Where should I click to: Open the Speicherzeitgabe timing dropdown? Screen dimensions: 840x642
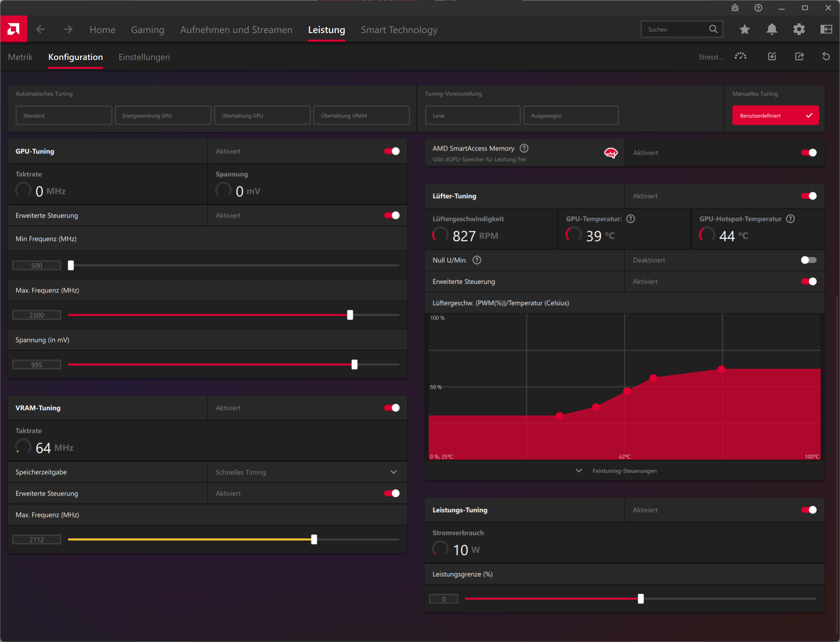click(x=307, y=472)
